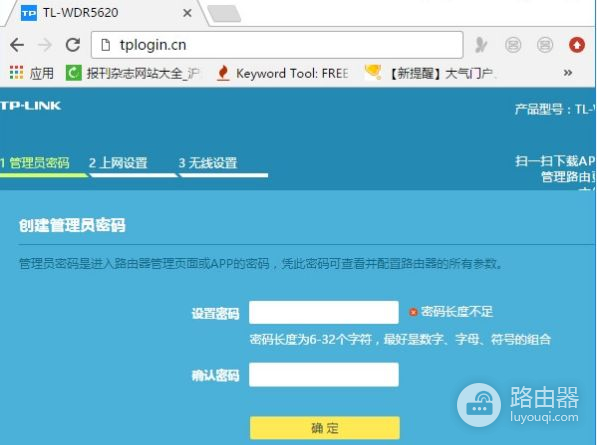Image resolution: width=597 pixels, height=445 pixels.
Task: Click the red upload extension icon
Action: tap(576, 45)
